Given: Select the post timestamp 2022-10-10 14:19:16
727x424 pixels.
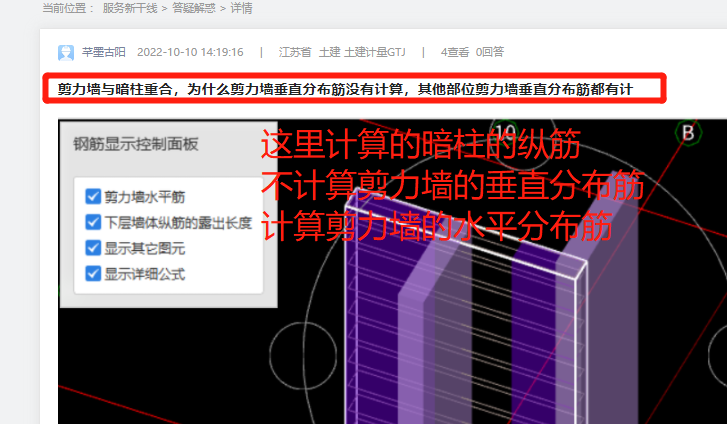Looking at the screenshot, I should coord(190,52).
